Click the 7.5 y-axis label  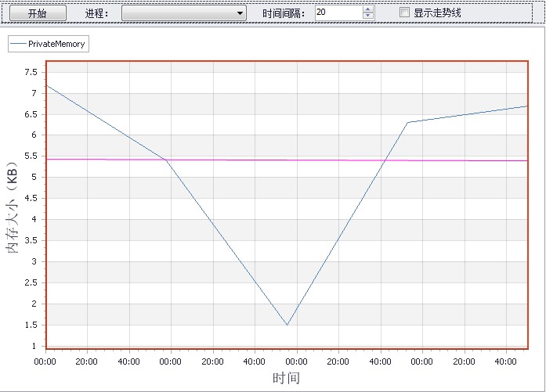[x=31, y=72]
